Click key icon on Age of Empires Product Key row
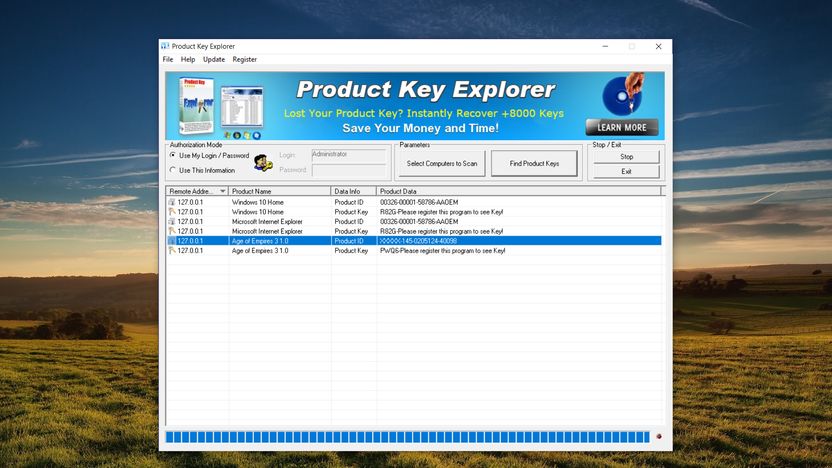This screenshot has width=832, height=468. pos(172,250)
